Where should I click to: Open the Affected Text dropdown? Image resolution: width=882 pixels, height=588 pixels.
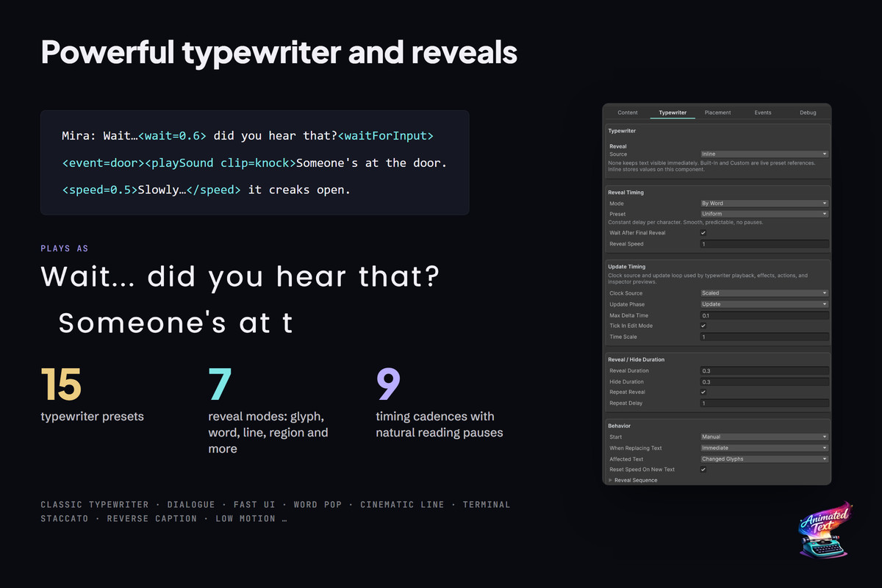[x=764, y=459]
